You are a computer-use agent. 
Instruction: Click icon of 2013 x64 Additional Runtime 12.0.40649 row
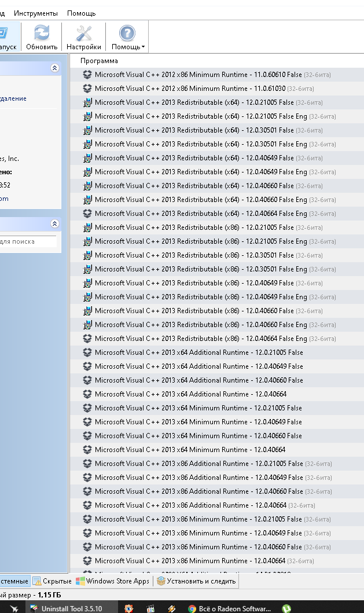click(x=87, y=366)
